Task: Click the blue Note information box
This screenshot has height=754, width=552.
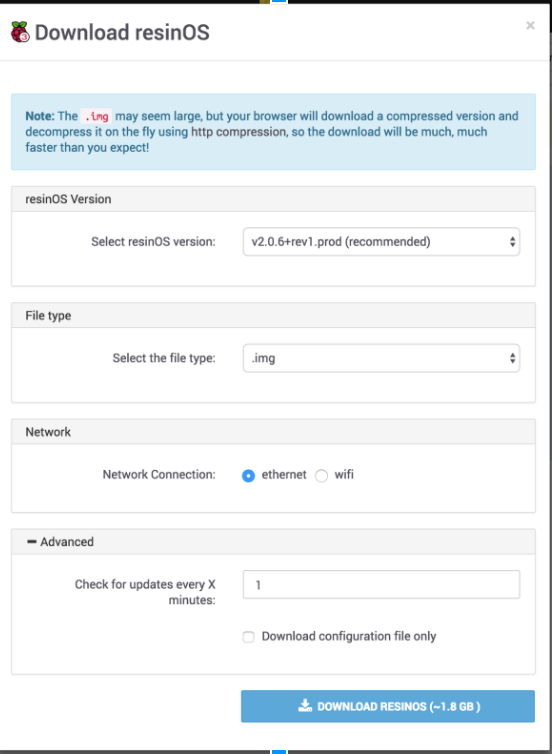Action: pos(273,132)
